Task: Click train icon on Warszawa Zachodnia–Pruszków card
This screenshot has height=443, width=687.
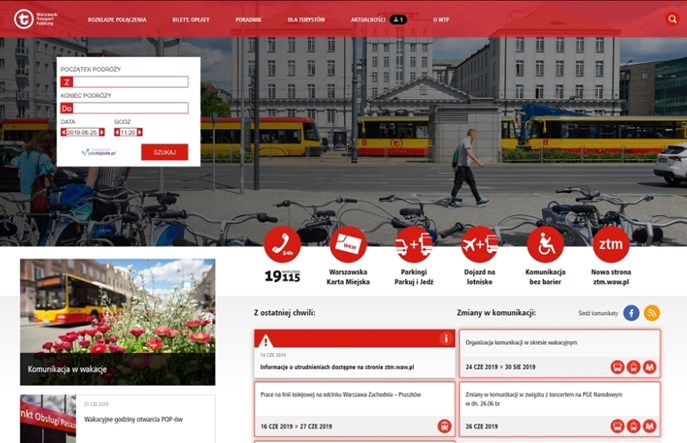Action: click(444, 426)
